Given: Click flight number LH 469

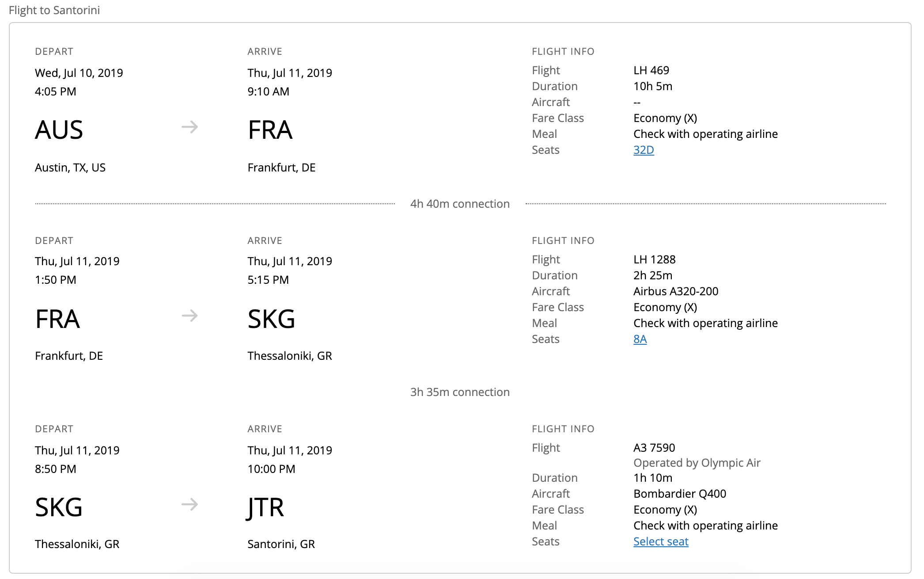Looking at the screenshot, I should tap(651, 70).
